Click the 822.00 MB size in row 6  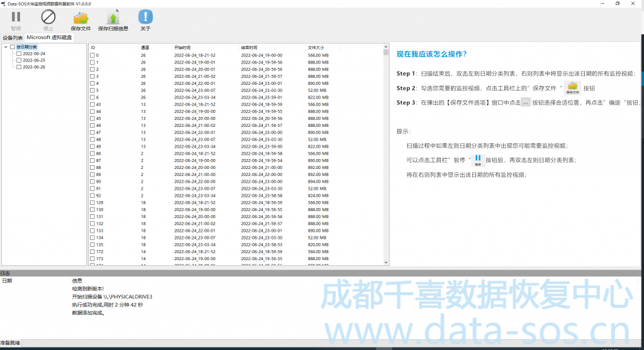click(318, 97)
